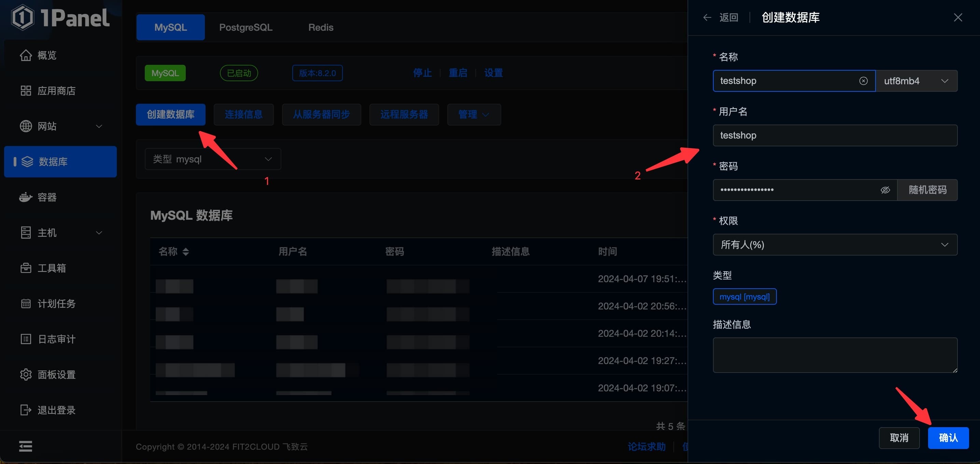Viewport: 980px width, 464px height.
Task: Click the 已启动 status badge
Action: tap(239, 73)
